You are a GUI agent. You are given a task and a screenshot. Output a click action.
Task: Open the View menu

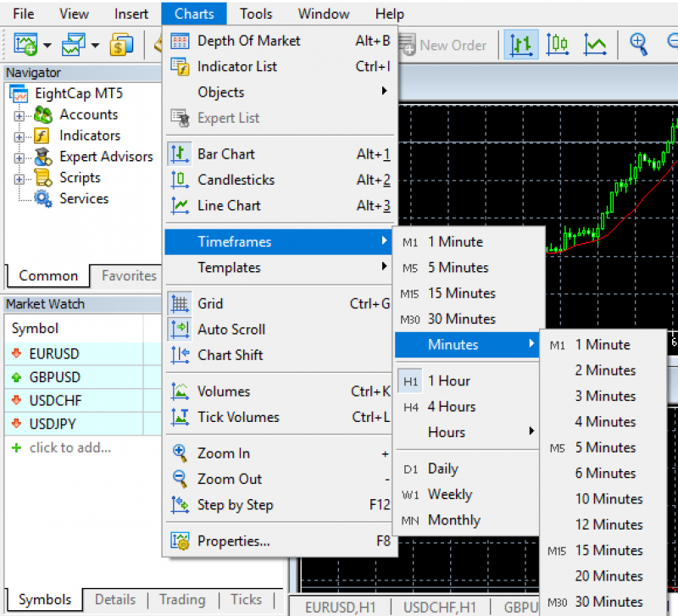click(x=74, y=14)
